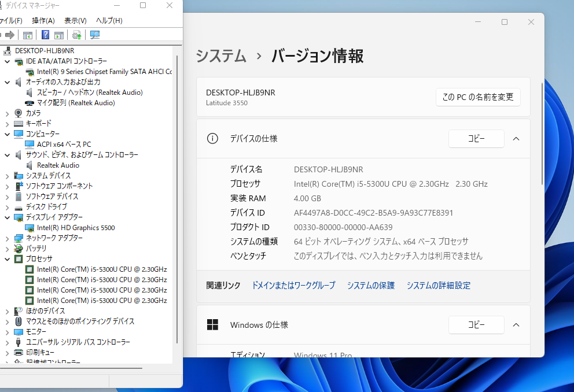Viewport: 574px width, 392px height.
Task: Open ドメインまたはワークグループ link
Action: click(293, 285)
